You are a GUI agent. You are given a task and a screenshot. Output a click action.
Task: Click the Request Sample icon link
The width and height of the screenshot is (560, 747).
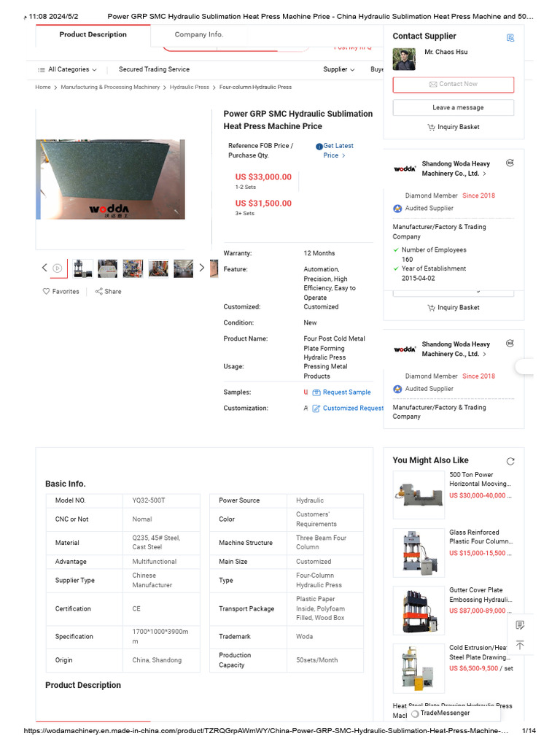click(316, 392)
